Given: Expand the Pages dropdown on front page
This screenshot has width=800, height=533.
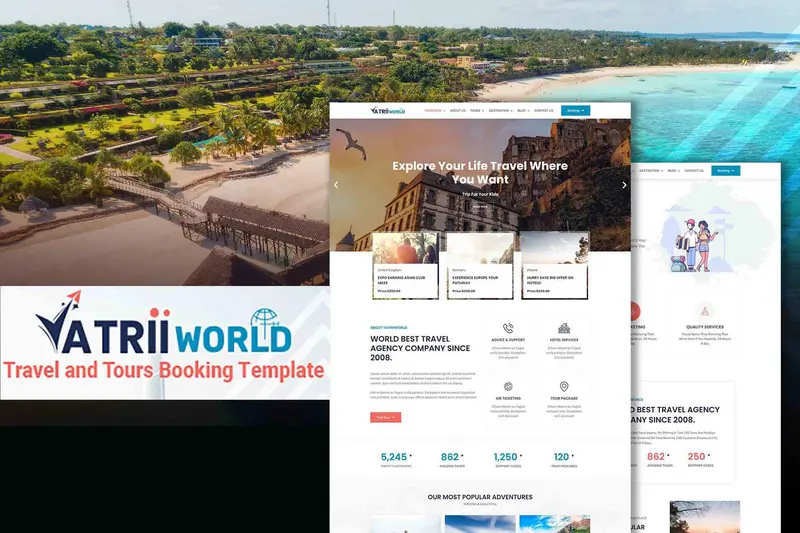Looking at the screenshot, I should click(x=477, y=111).
